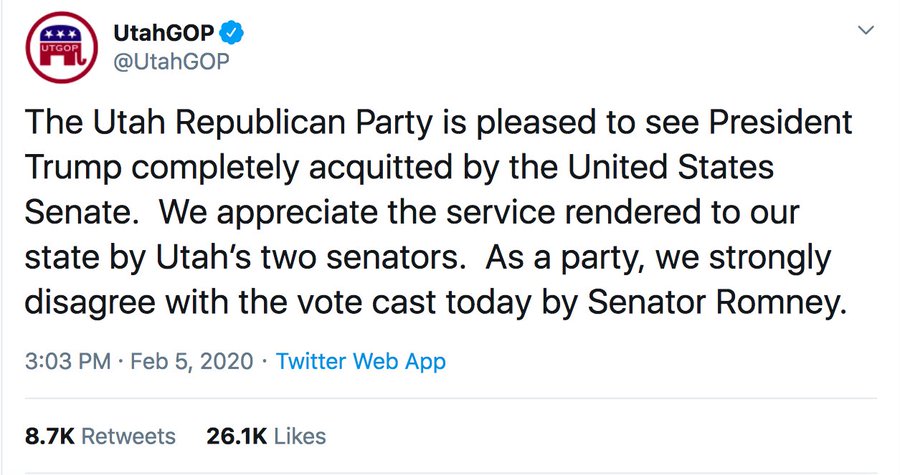Click the words President in tweet's first line
The image size is (900, 475).
tap(781, 122)
